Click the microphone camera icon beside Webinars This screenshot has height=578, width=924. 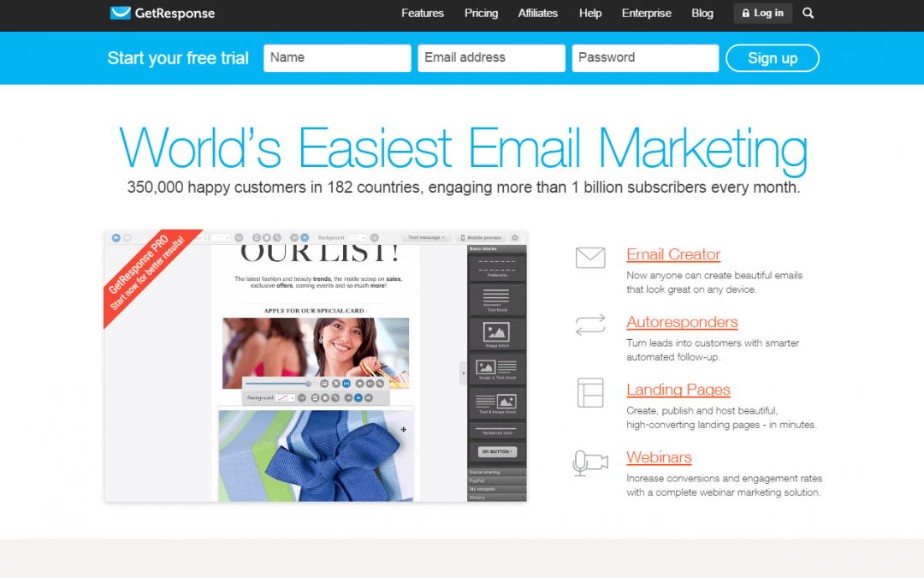click(x=589, y=463)
